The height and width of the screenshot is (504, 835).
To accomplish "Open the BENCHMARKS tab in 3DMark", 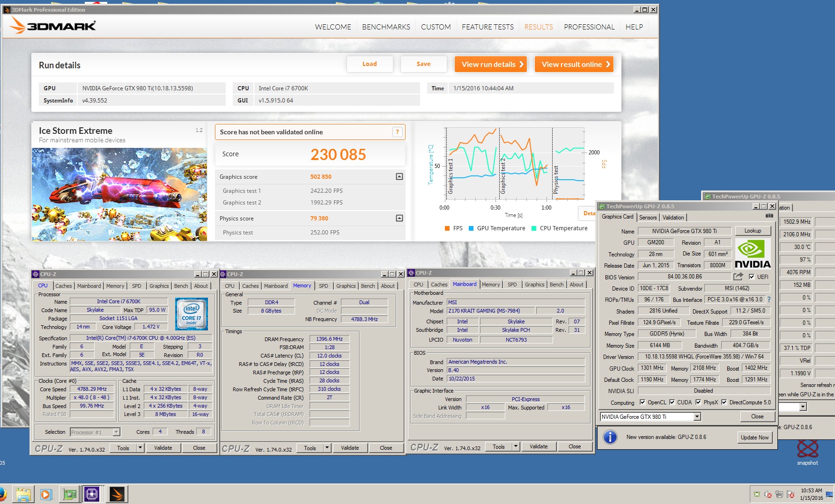I will pos(386,27).
